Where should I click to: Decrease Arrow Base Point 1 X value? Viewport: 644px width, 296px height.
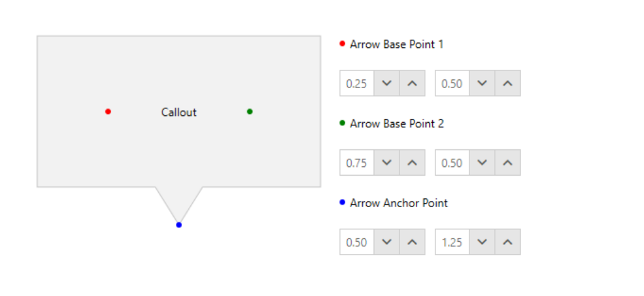(x=387, y=83)
